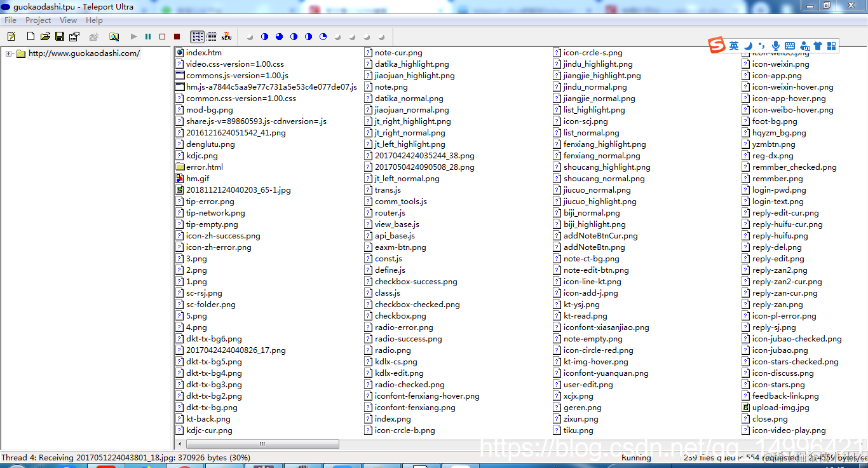Select the index.htm file icon
Image resolution: width=868 pixels, height=468 pixels.
pyautogui.click(x=180, y=53)
